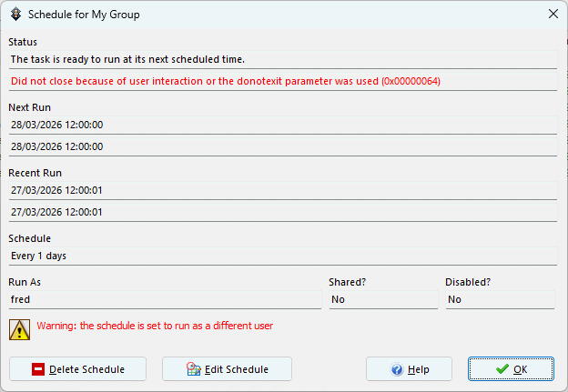Click the first Next Run date field

tap(282, 125)
